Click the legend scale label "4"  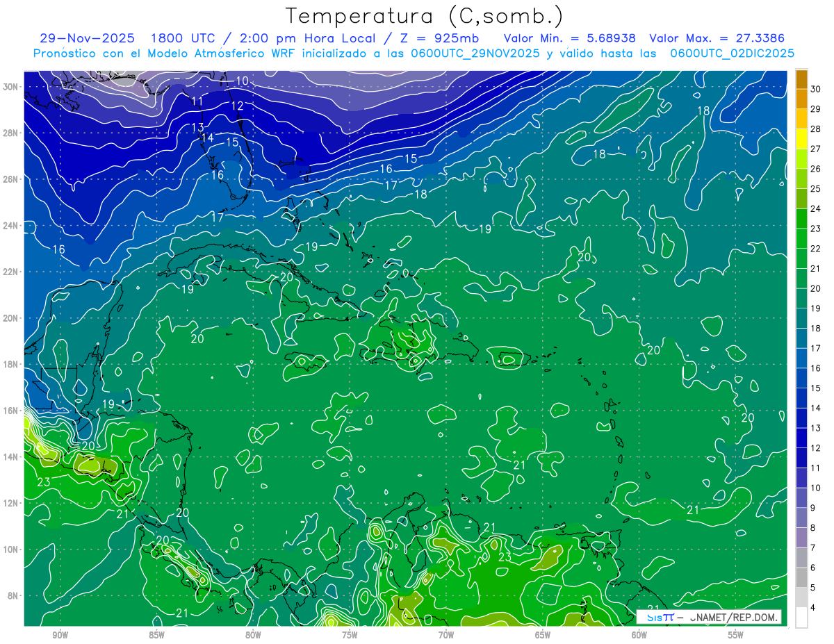(x=813, y=607)
